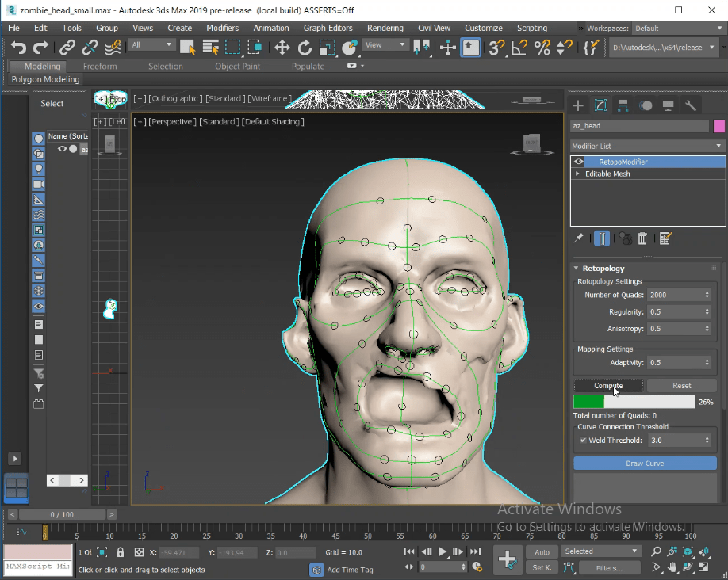Image resolution: width=728 pixels, height=580 pixels.
Task: Open the Hierarchy command panel tab
Action: point(623,105)
